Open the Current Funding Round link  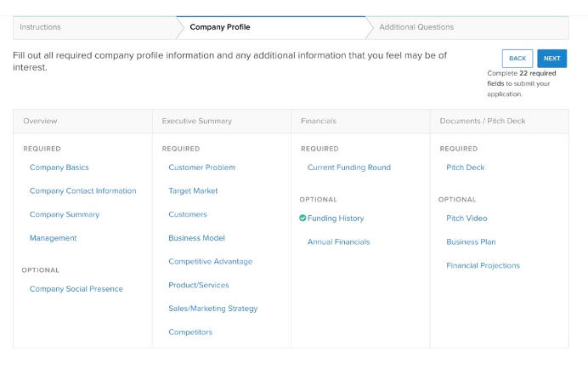[x=349, y=167]
